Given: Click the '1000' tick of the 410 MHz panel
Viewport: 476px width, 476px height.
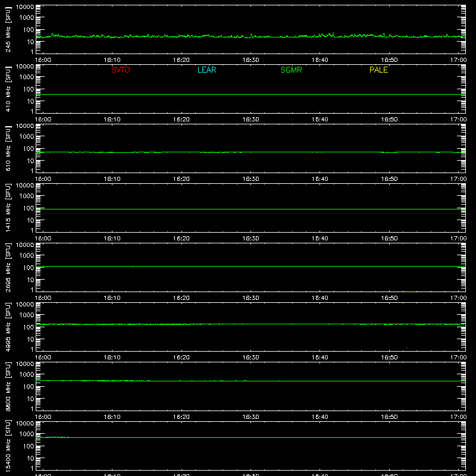Looking at the screenshot, I should [27, 77].
